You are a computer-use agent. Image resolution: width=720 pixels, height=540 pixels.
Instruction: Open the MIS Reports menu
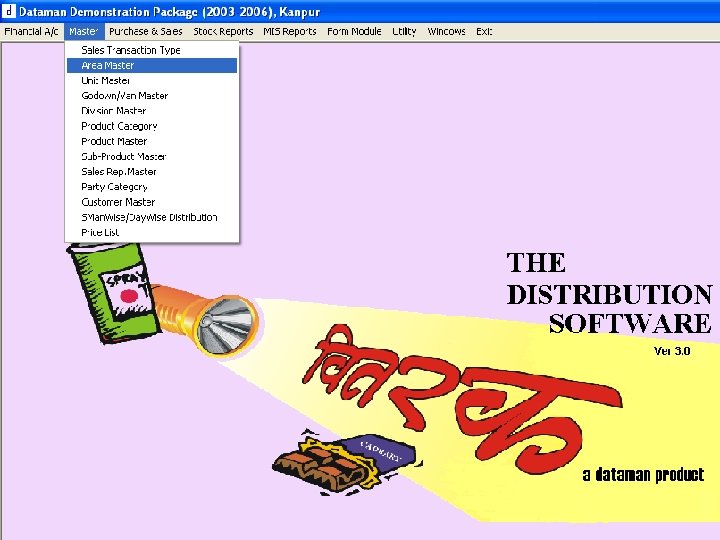pos(290,32)
